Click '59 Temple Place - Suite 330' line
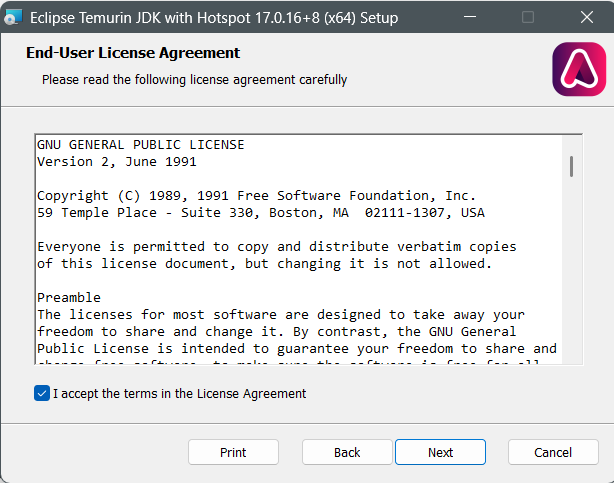 point(261,212)
